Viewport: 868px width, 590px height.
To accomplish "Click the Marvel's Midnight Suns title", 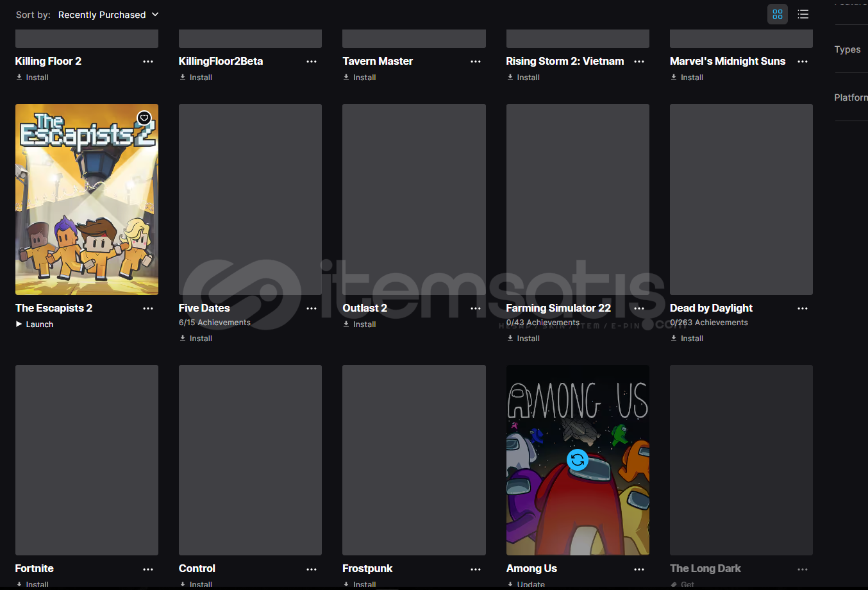I will coord(728,61).
